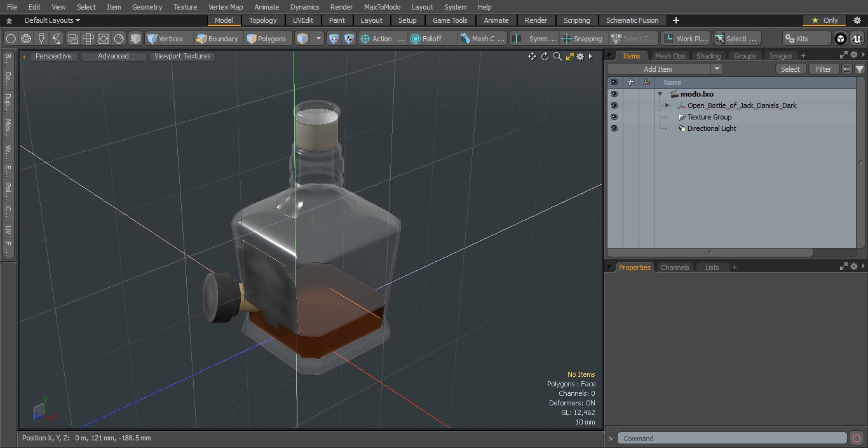Switch to the Topology layout tab
Viewport: 868px width, 448px height.
coord(263,20)
